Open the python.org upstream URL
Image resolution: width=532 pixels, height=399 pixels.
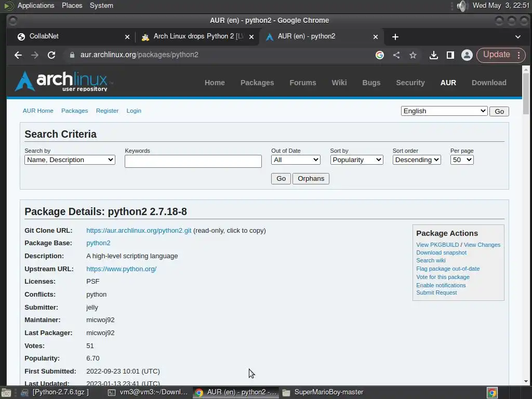click(121, 269)
